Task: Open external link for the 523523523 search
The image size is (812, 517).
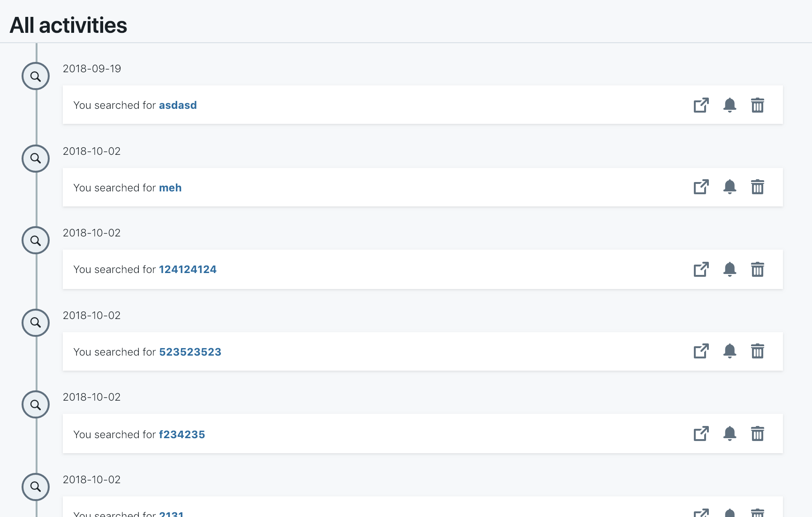Action: tap(701, 351)
